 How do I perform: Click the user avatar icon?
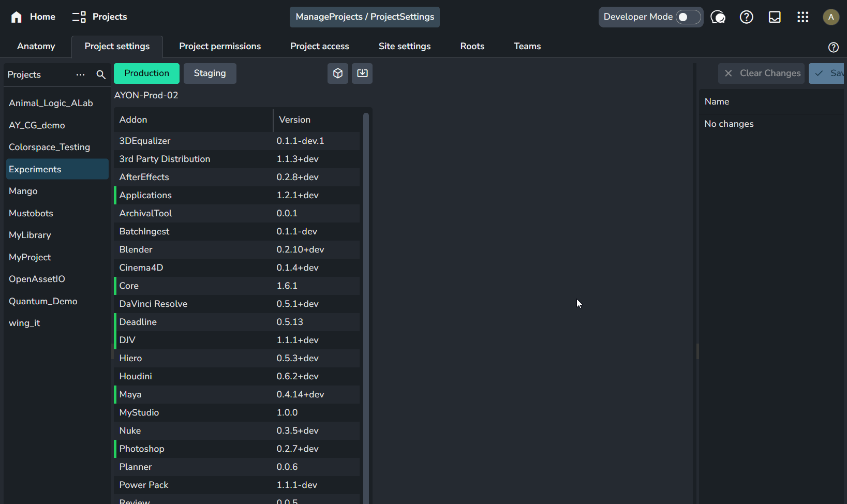831,17
